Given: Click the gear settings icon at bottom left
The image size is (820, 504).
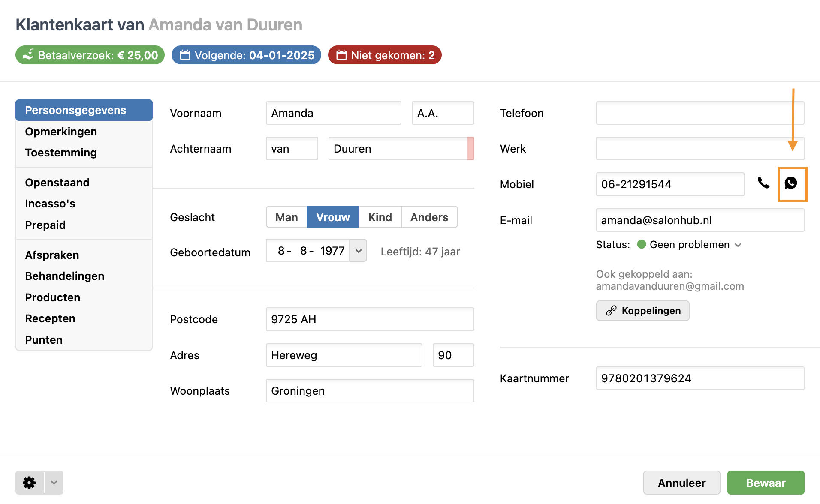Looking at the screenshot, I should pyautogui.click(x=29, y=483).
